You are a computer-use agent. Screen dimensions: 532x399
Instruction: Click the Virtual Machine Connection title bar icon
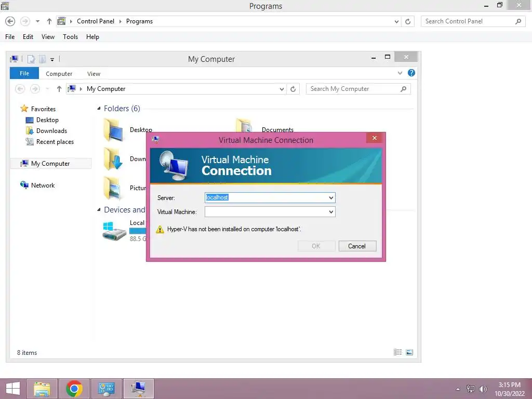(x=155, y=139)
